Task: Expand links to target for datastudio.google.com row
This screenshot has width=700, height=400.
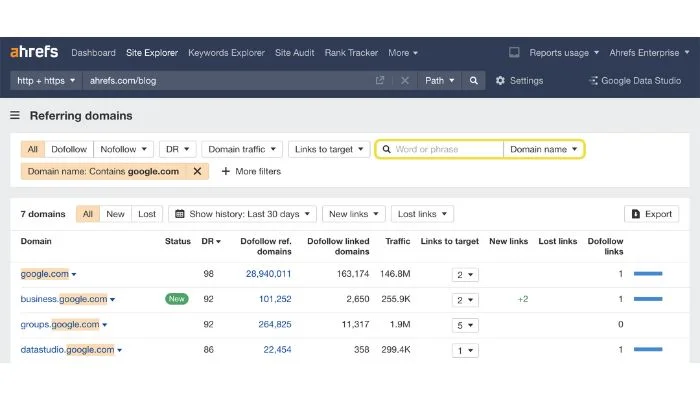Action: (465, 350)
